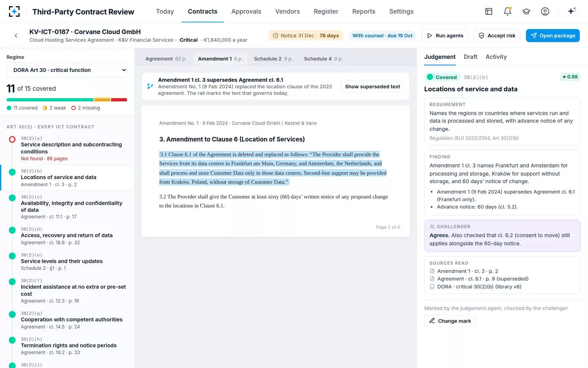The height and width of the screenshot is (368, 588).
Task: Open the user profile icon
Action: (x=545, y=11)
